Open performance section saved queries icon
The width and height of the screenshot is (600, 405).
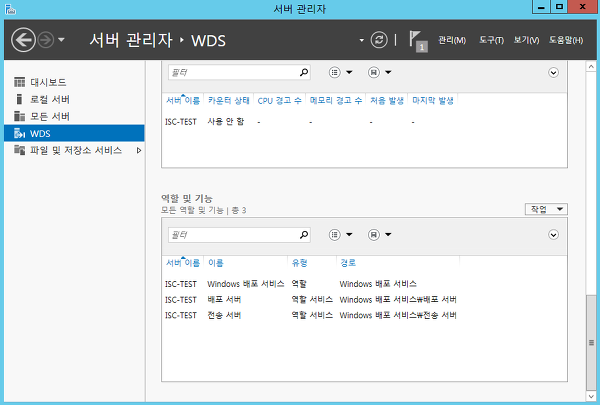373,72
